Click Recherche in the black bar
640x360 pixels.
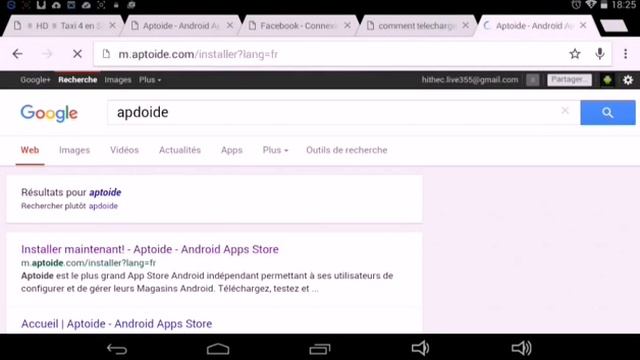78,80
